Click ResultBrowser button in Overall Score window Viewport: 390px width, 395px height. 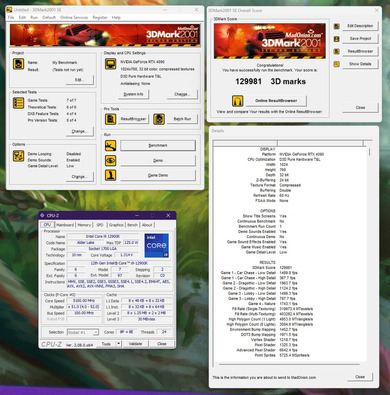(x=360, y=51)
